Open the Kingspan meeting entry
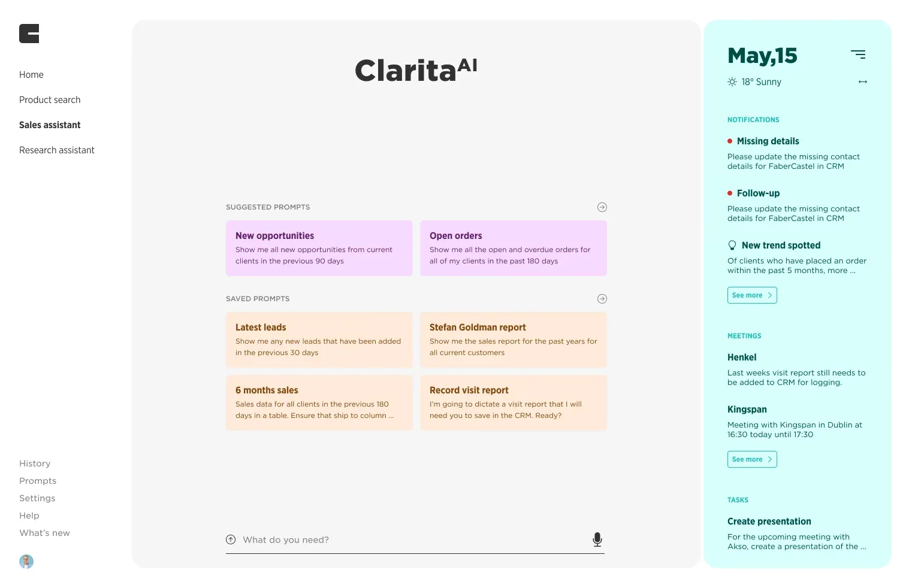This screenshot has width=906, height=588. [x=795, y=422]
